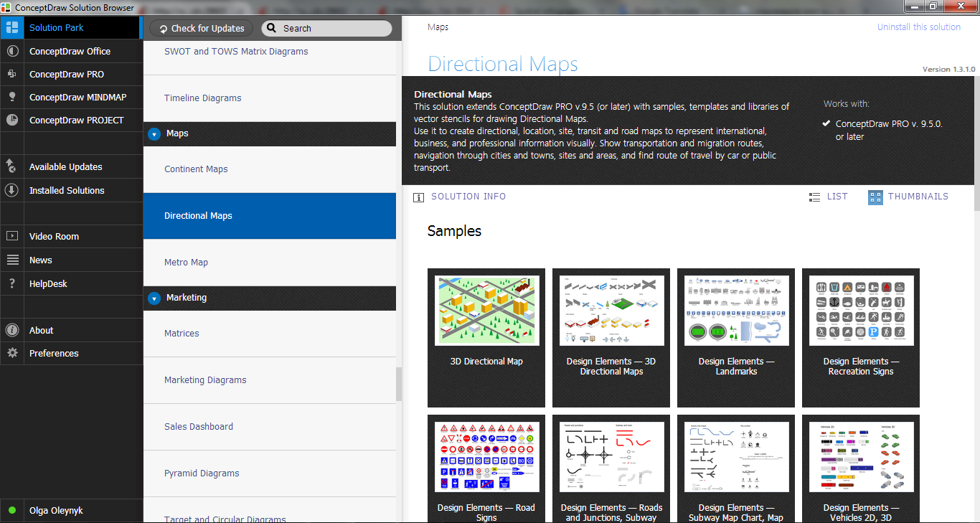This screenshot has height=523, width=980.
Task: Select Continent Maps solution
Action: click(x=270, y=169)
